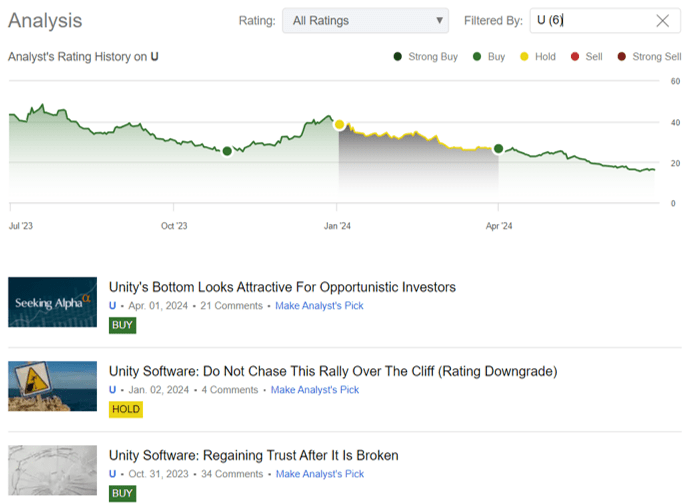
Task: Click the October 2023 Buy chart marker
Action: click(227, 151)
